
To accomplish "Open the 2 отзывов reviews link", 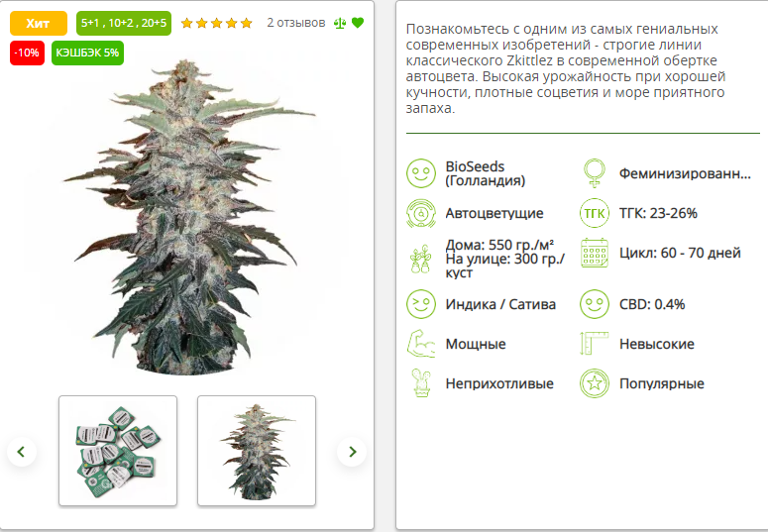I will click(296, 23).
